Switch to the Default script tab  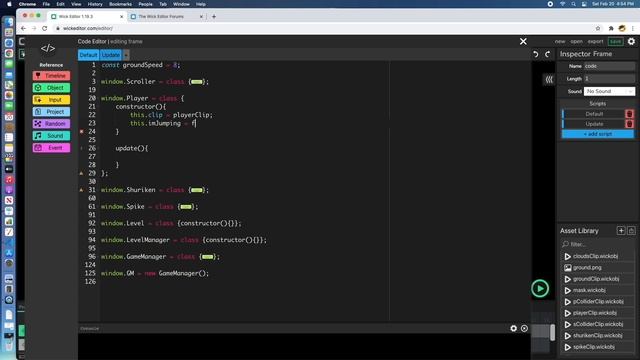coord(88,55)
